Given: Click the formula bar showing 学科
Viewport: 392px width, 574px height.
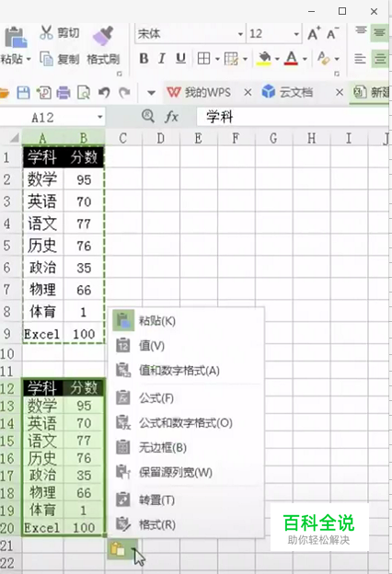Looking at the screenshot, I should pyautogui.click(x=293, y=117).
